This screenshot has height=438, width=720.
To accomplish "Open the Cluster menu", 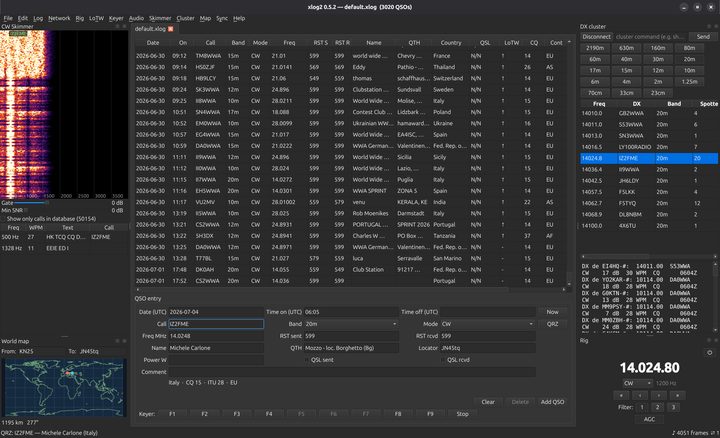I will coord(186,18).
